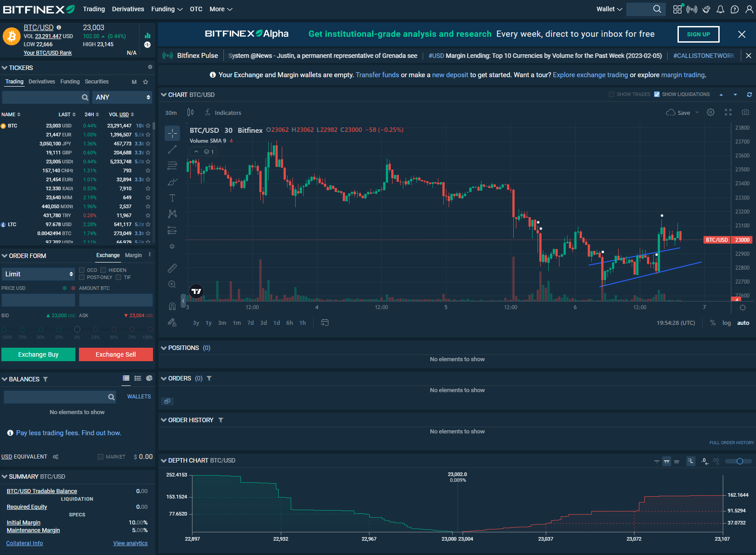Open the user account profile icon

click(749, 9)
